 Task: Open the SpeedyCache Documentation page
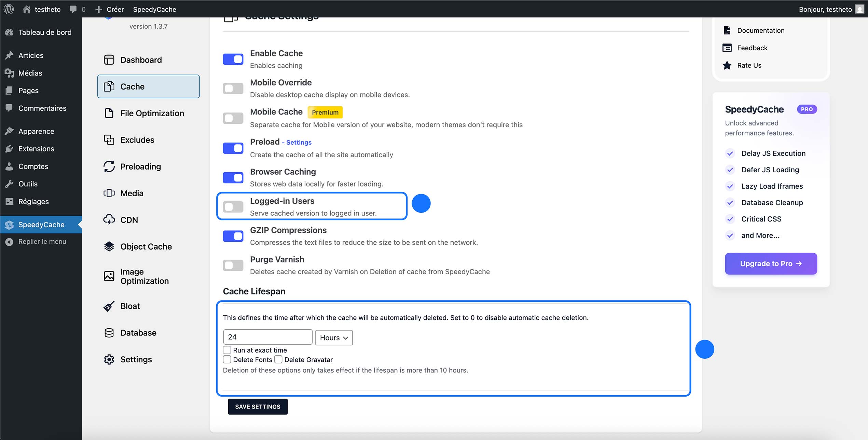761,30
